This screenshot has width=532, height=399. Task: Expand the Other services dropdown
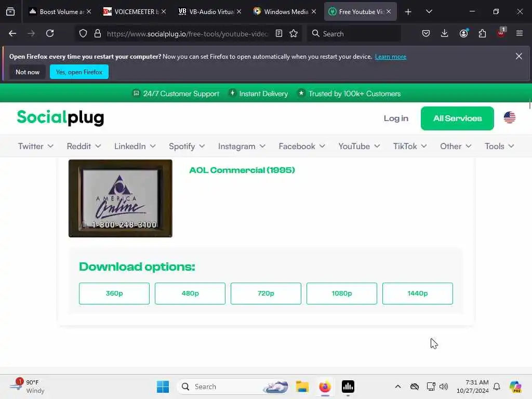[456, 146]
